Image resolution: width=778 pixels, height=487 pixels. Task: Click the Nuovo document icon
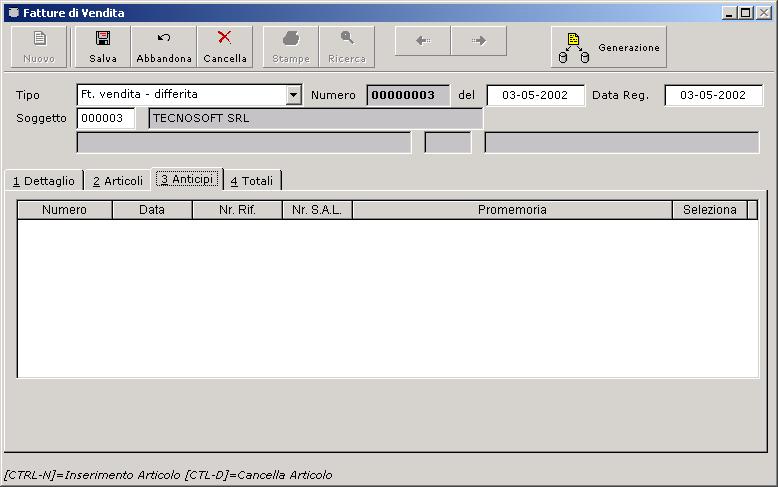(39, 39)
